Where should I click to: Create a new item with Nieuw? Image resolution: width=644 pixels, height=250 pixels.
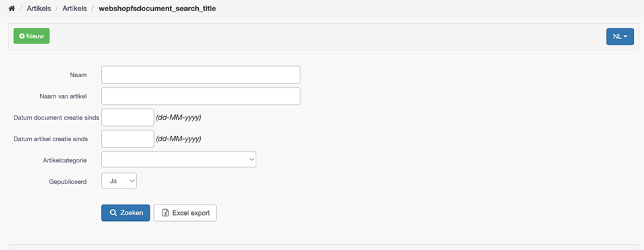[x=32, y=36]
